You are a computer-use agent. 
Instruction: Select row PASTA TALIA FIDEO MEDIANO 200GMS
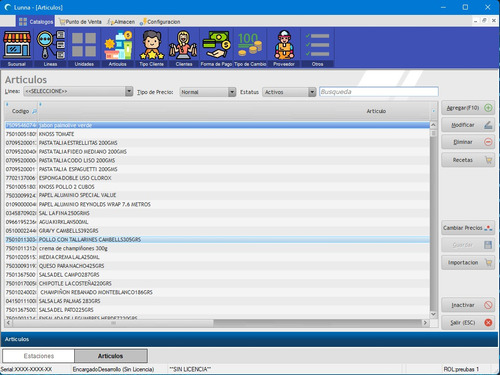217,152
